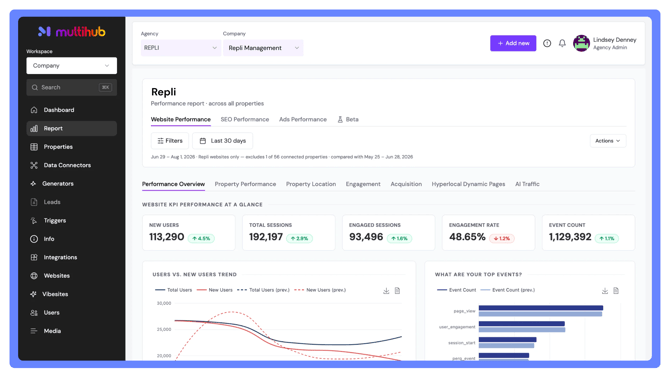Change the Last 30 days date range
The width and height of the screenshot is (670, 373).
tap(223, 141)
